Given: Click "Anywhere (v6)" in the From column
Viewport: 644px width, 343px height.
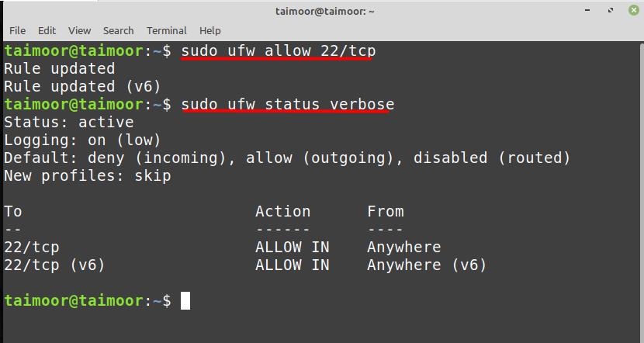Looking at the screenshot, I should [427, 265].
